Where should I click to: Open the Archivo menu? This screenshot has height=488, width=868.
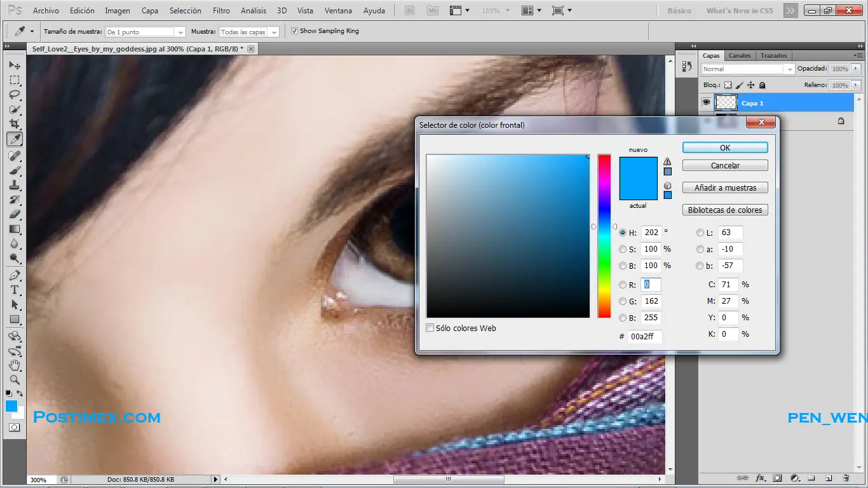click(x=46, y=11)
